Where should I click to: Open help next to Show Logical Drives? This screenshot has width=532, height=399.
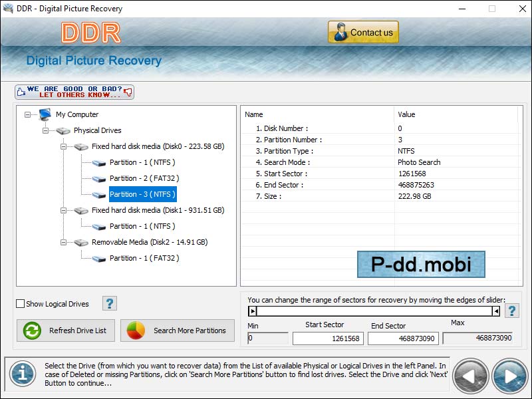coord(110,303)
